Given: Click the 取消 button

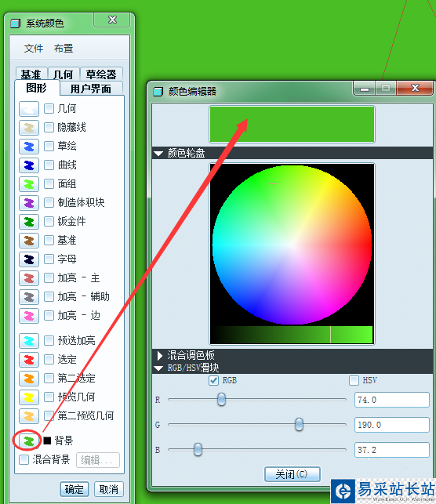Looking at the screenshot, I should click(109, 489).
